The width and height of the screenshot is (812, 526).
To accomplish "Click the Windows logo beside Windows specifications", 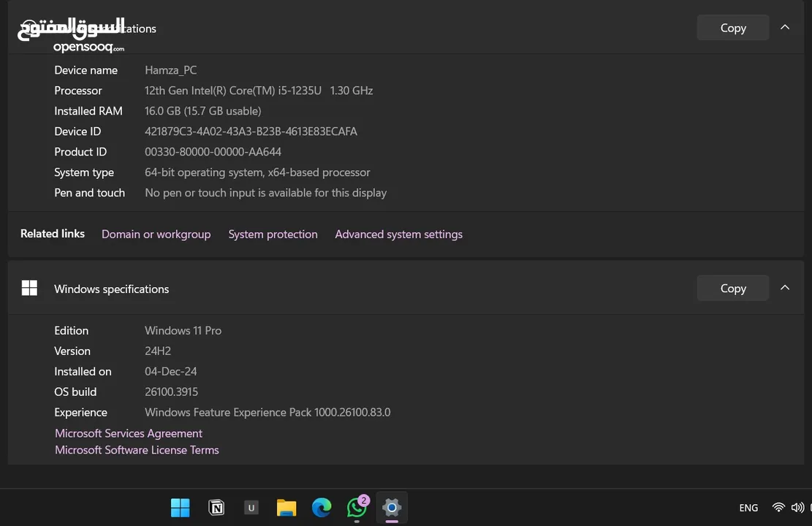I will click(29, 288).
